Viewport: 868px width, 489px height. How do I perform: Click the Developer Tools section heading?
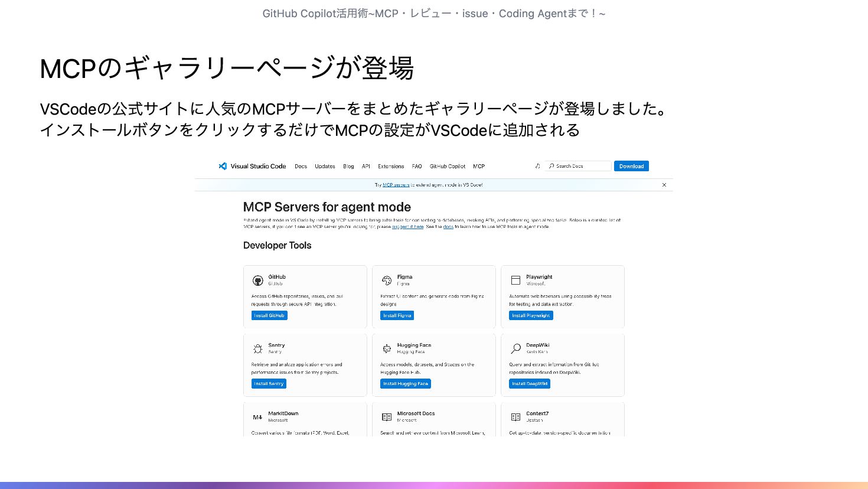click(x=277, y=245)
